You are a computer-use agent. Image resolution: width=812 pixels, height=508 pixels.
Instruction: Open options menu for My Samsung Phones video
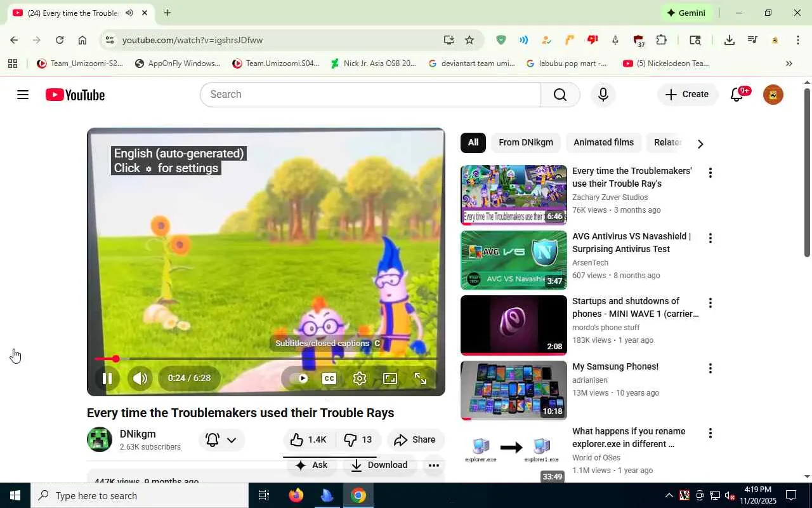tap(710, 368)
